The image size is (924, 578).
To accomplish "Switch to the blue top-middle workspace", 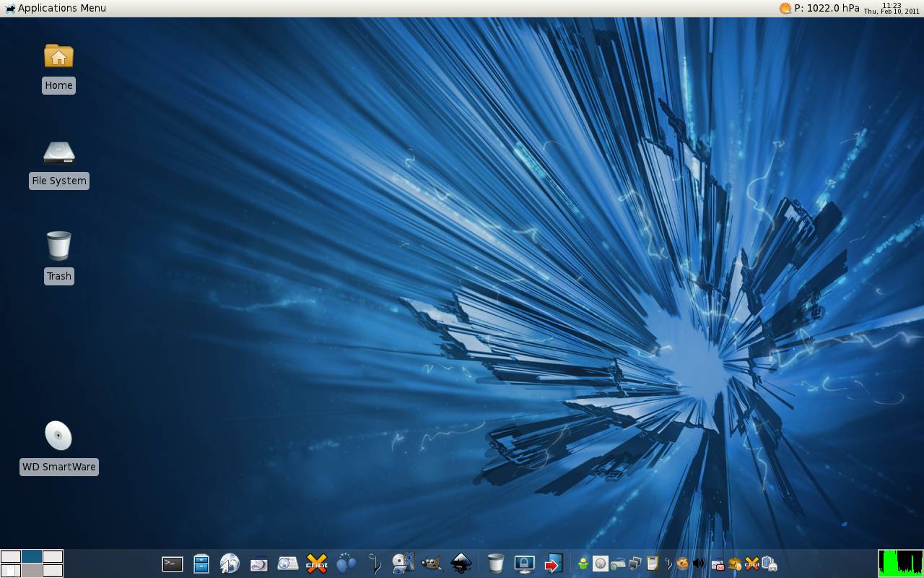I will tap(32, 556).
